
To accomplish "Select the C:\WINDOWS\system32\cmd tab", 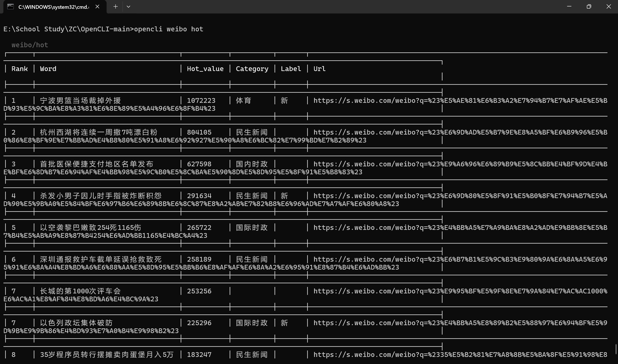I will 53,7.
